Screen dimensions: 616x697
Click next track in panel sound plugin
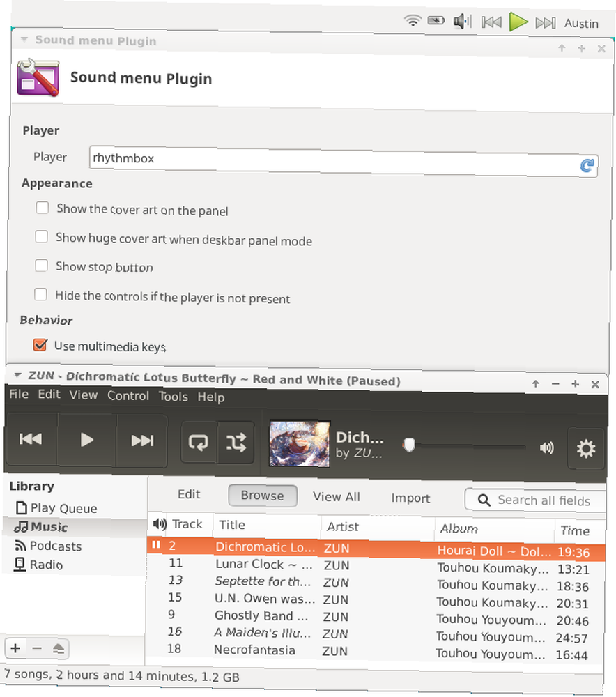pyautogui.click(x=546, y=23)
